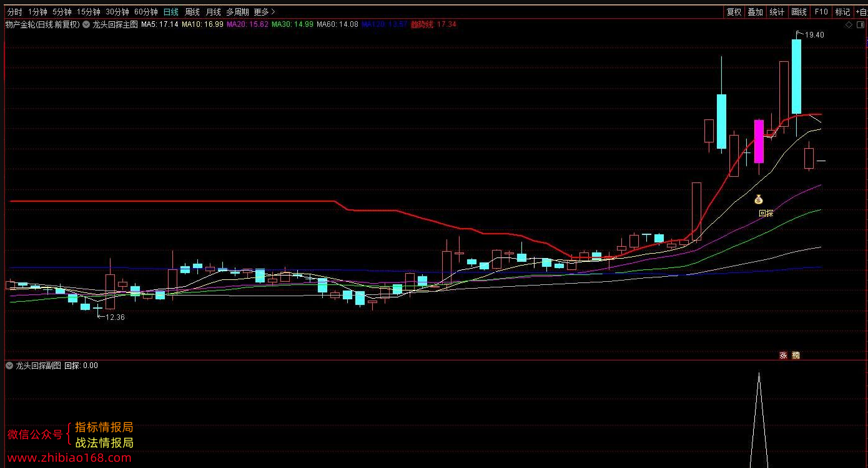Select the 5分钟 period tab
The image size is (868, 468).
click(62, 12)
